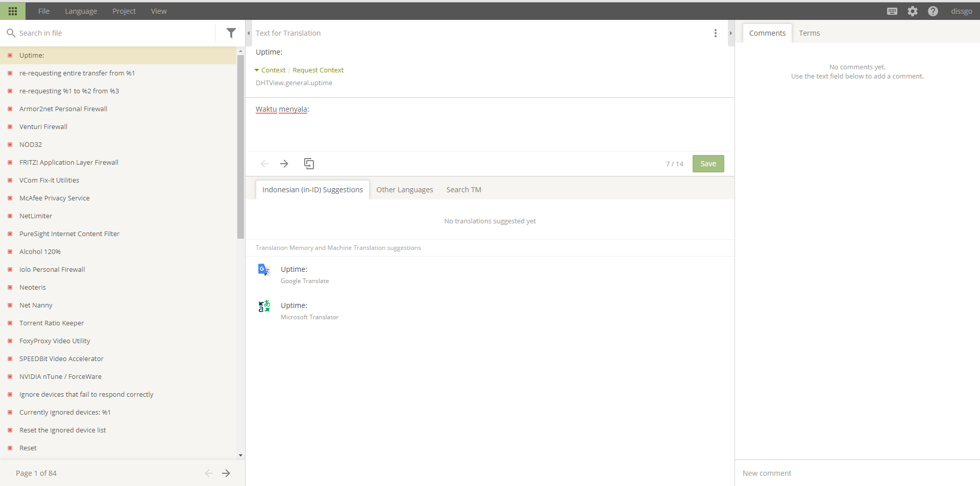Screen dimensions: 980x486
Task: Select 're-requesting %1 to %2 from %3' string
Action: pyautogui.click(x=118, y=91)
